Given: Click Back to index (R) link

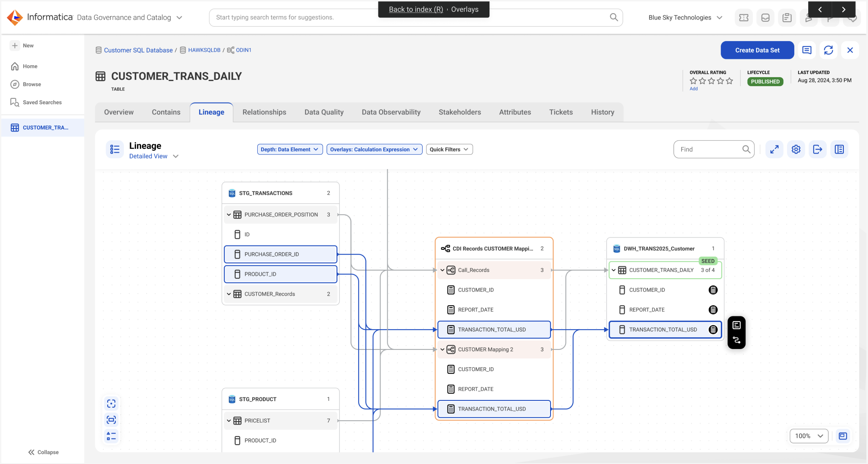Looking at the screenshot, I should [x=416, y=9].
